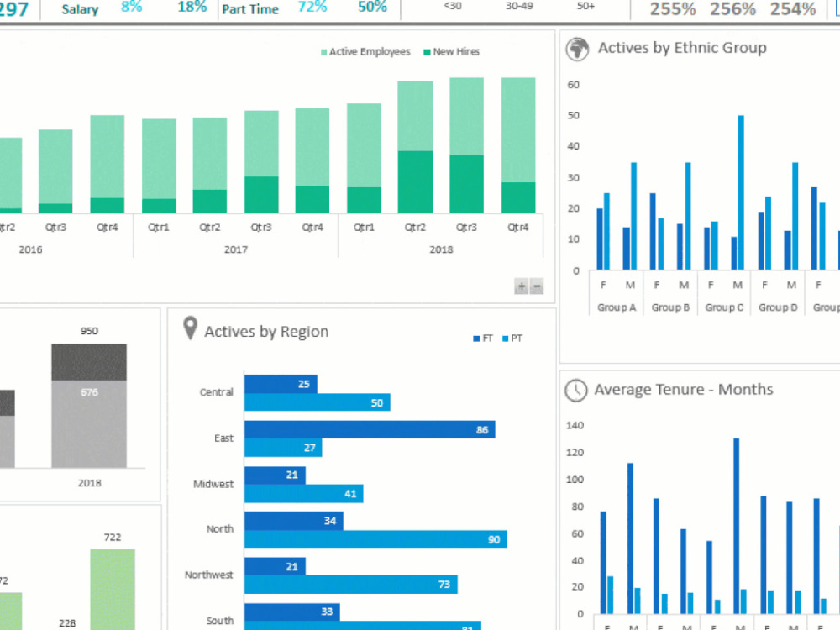Click the Midwest region label

(x=213, y=484)
